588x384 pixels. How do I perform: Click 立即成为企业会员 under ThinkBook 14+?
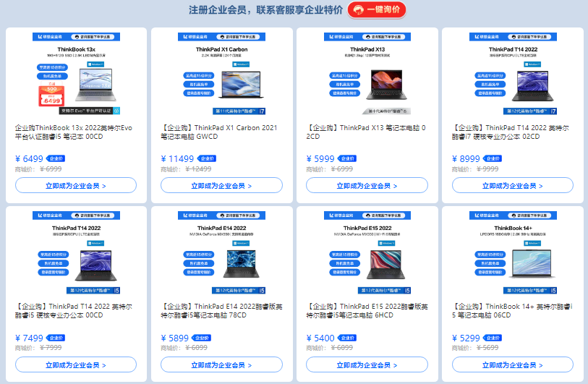513,365
